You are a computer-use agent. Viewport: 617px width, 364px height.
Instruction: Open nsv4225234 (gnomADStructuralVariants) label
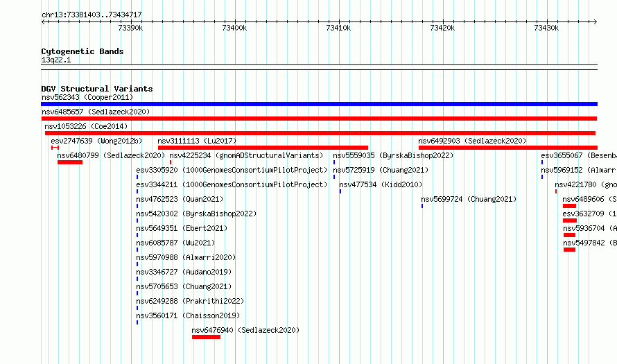(246, 155)
